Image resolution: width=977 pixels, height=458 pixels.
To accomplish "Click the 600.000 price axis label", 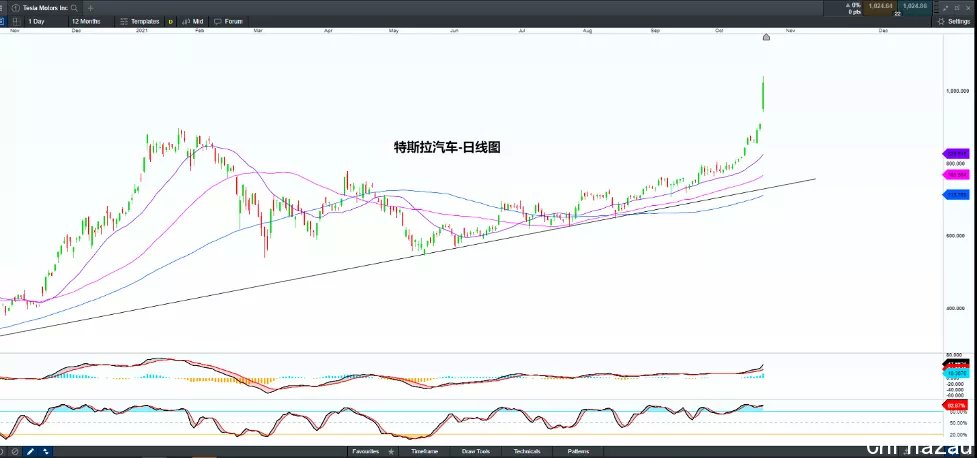I will click(x=957, y=236).
